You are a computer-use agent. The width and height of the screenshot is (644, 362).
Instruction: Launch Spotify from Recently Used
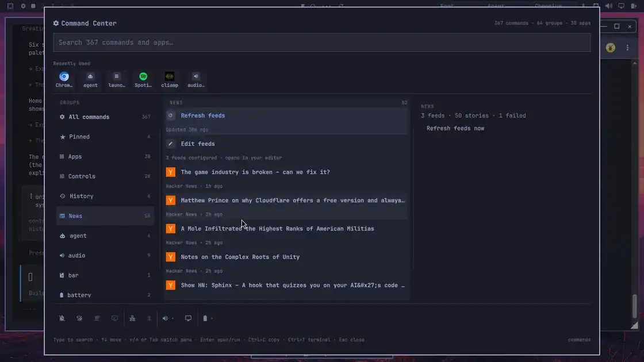(x=143, y=79)
